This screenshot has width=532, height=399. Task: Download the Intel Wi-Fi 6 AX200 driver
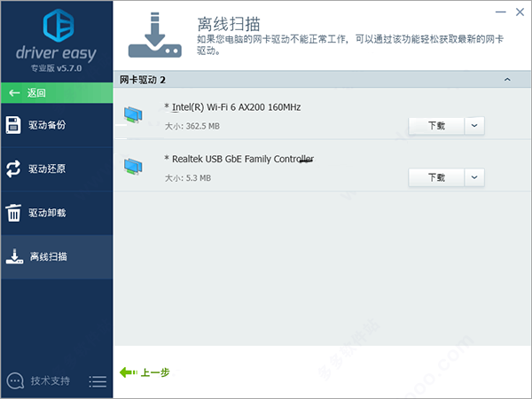coord(436,126)
